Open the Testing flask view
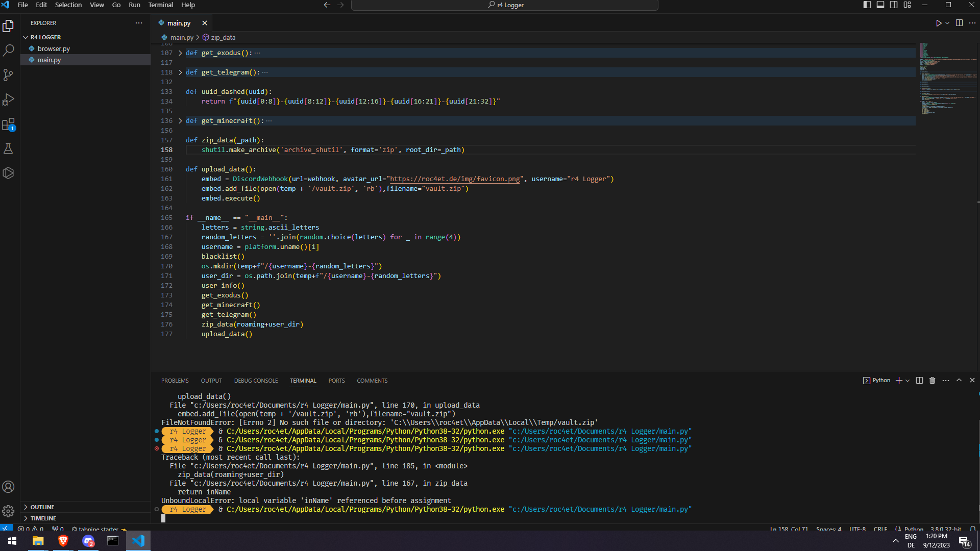 [x=8, y=148]
